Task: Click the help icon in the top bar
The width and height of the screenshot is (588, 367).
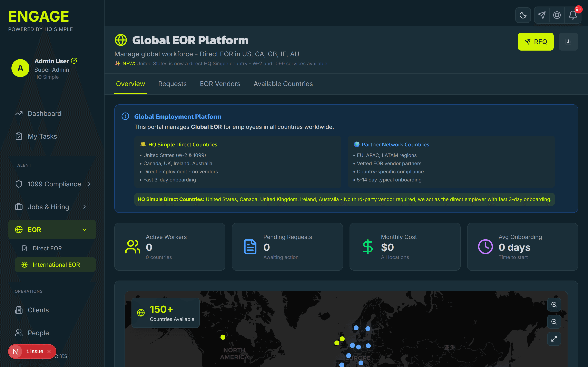Action: pyautogui.click(x=557, y=15)
